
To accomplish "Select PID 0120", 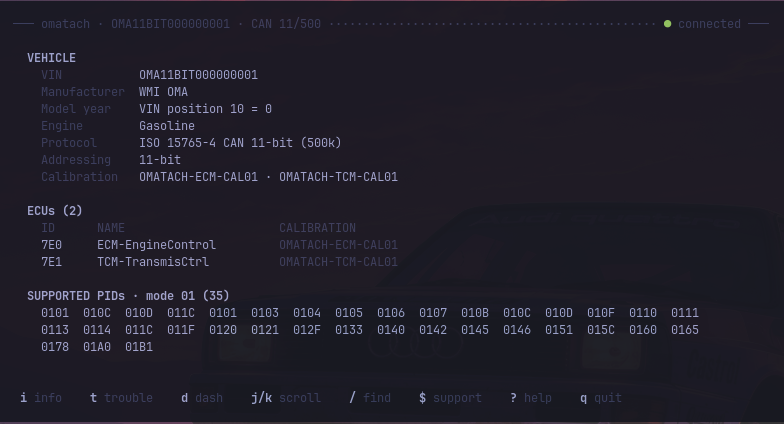I will (x=223, y=330).
